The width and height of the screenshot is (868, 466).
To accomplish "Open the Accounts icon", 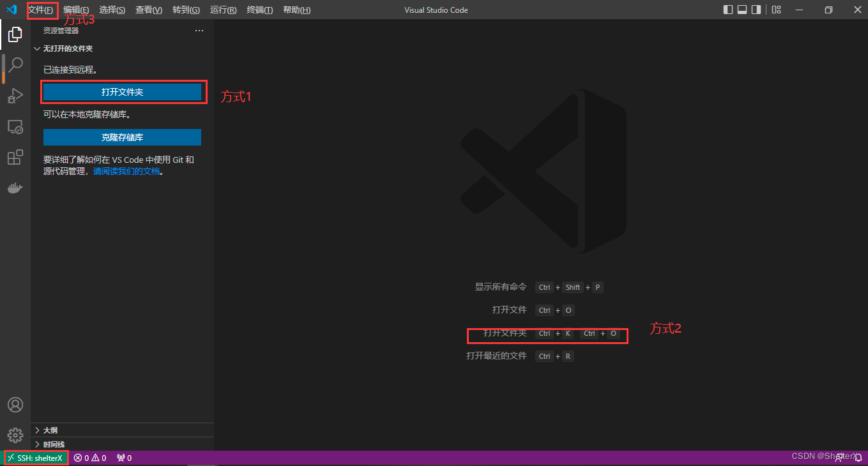I will (x=15, y=405).
